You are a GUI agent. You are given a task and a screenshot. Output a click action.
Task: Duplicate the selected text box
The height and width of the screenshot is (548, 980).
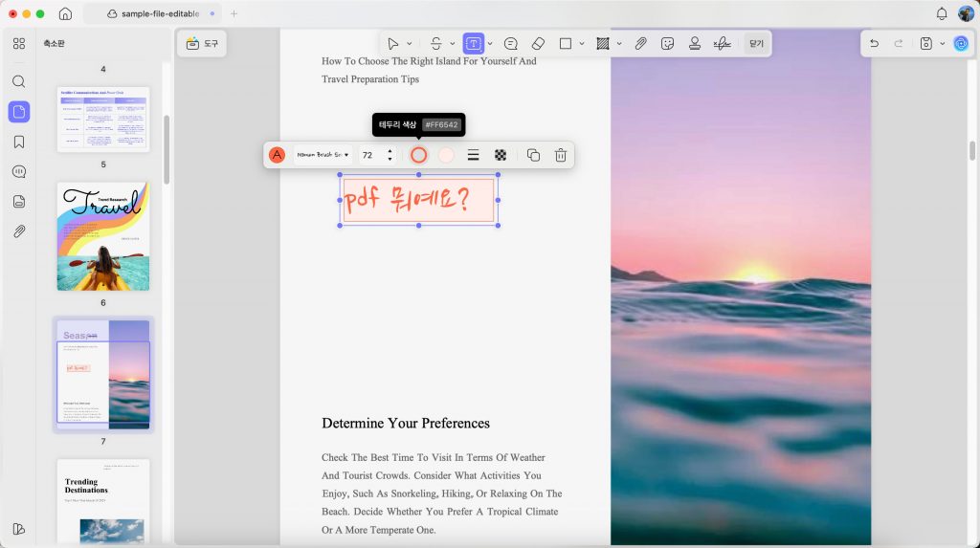[x=533, y=155]
